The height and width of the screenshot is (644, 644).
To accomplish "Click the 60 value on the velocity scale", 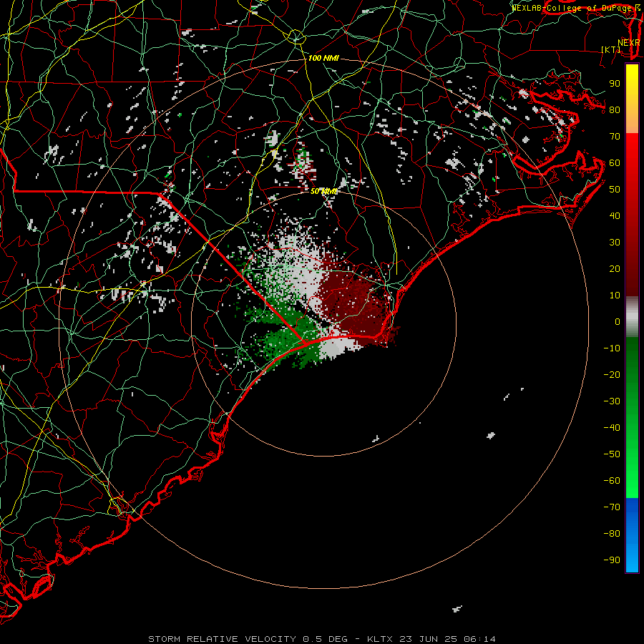I will coord(615,163).
